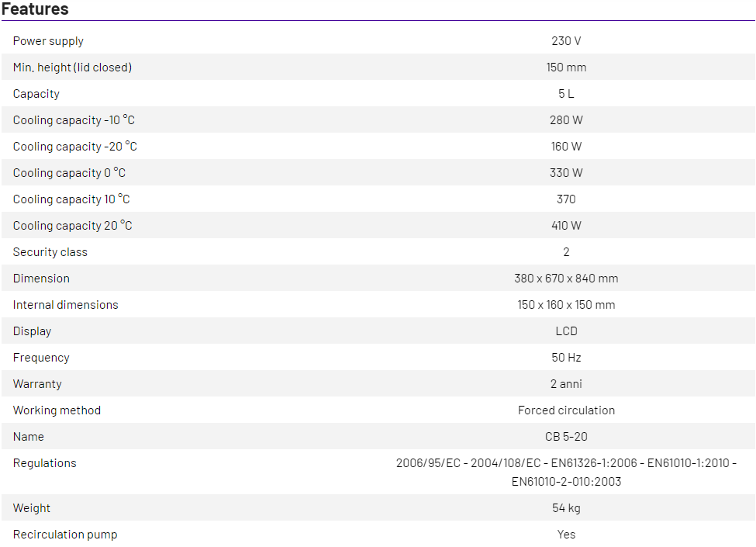Click the Security class label
Image resolution: width=756 pixels, height=547 pixels.
tap(50, 252)
